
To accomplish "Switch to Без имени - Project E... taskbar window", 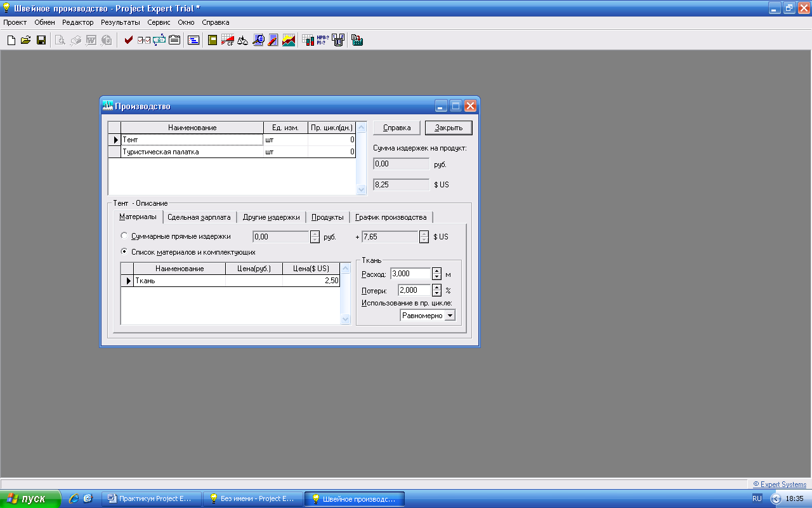I will 252,498.
